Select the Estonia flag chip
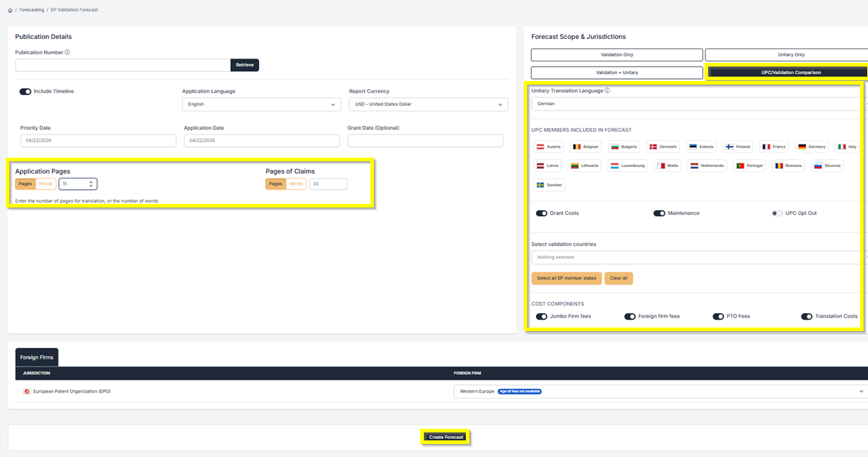Image resolution: width=868 pixels, height=457 pixels. point(702,147)
